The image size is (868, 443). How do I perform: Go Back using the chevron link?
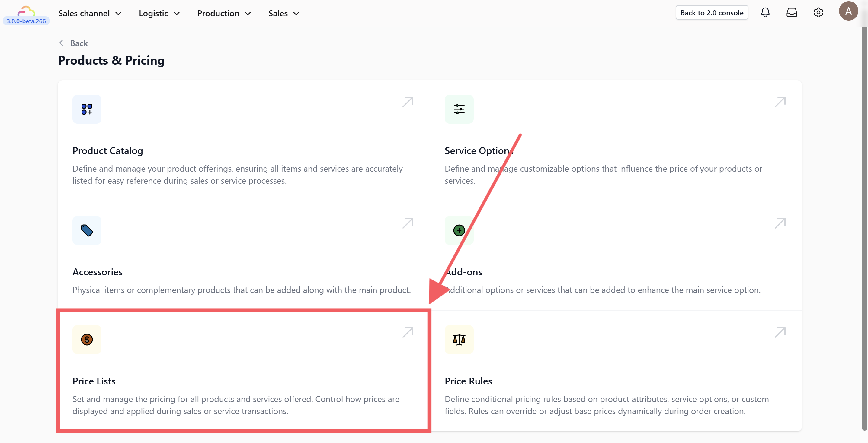tap(73, 43)
